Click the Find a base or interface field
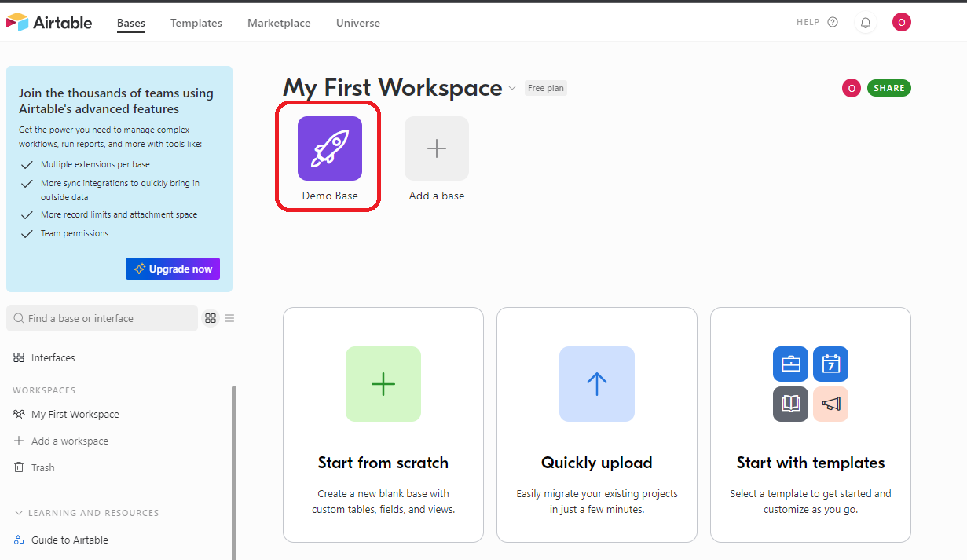 102,318
